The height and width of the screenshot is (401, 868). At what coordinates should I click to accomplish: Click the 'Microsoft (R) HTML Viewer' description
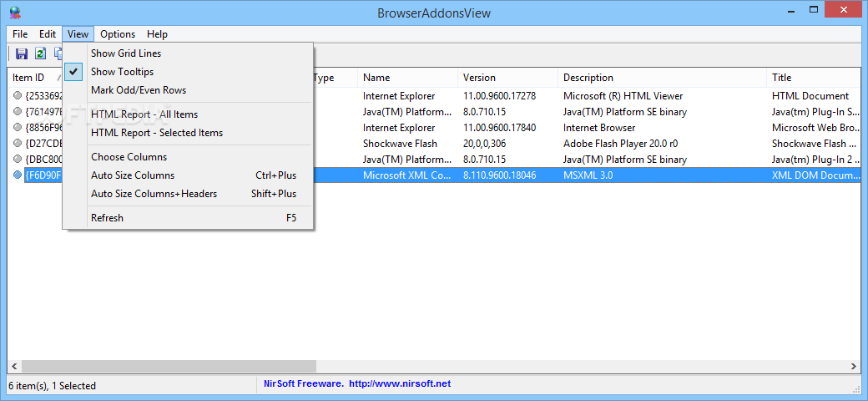(623, 96)
